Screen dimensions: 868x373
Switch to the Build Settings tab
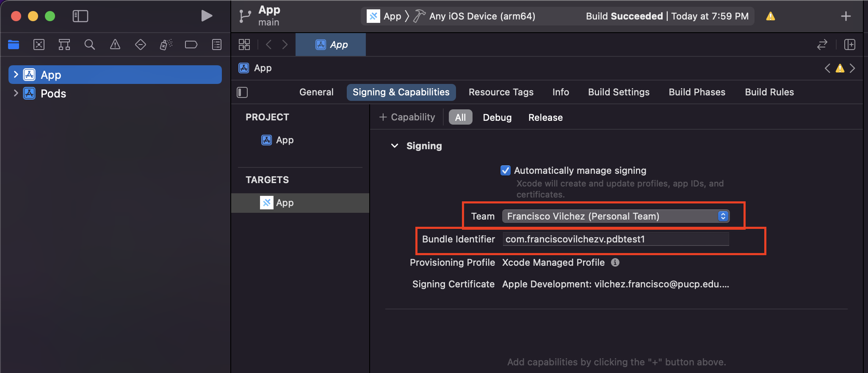coord(618,92)
